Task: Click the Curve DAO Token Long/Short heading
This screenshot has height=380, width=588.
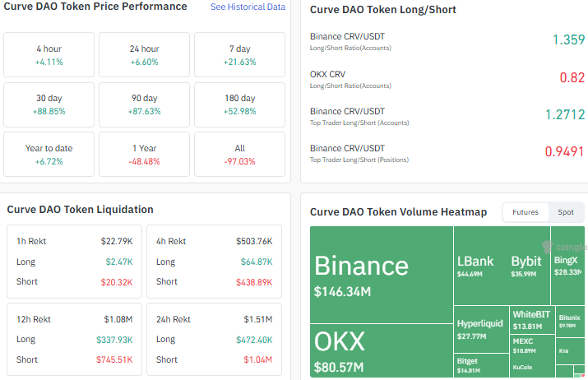Action: tap(383, 10)
